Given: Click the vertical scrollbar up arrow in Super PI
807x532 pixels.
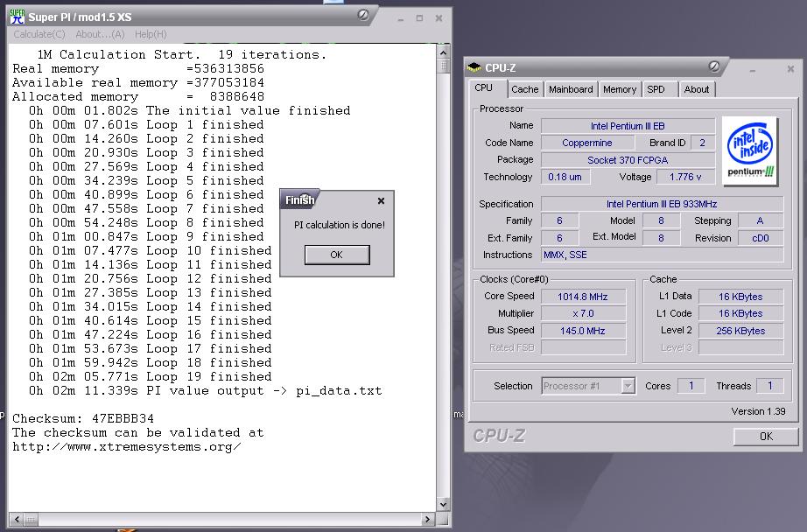Looking at the screenshot, I should [x=443, y=52].
